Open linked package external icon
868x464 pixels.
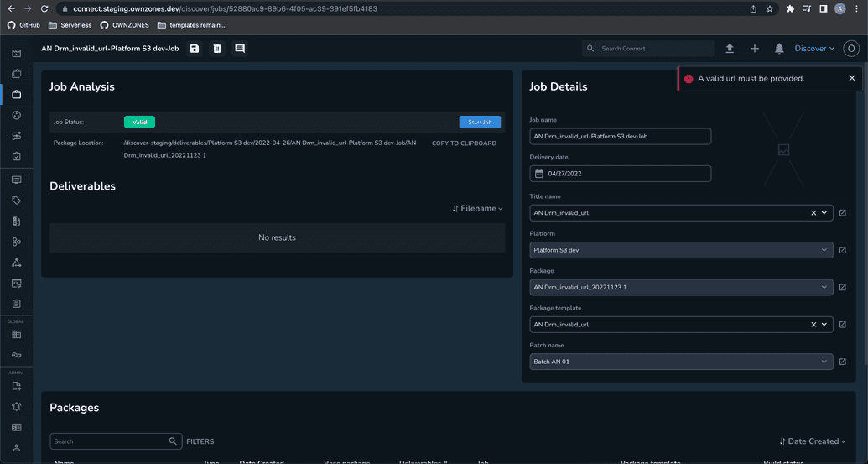[843, 287]
